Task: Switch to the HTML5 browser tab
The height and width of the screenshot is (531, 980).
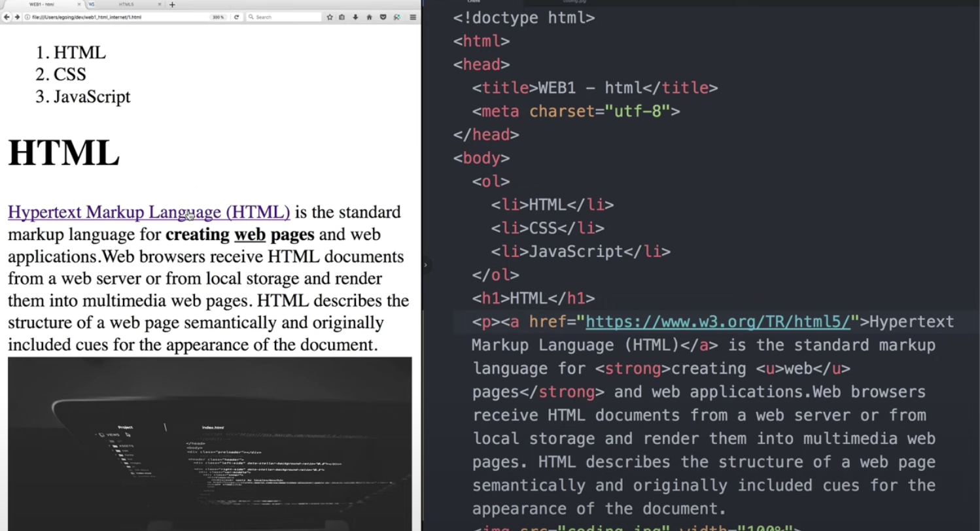Action: (126, 5)
